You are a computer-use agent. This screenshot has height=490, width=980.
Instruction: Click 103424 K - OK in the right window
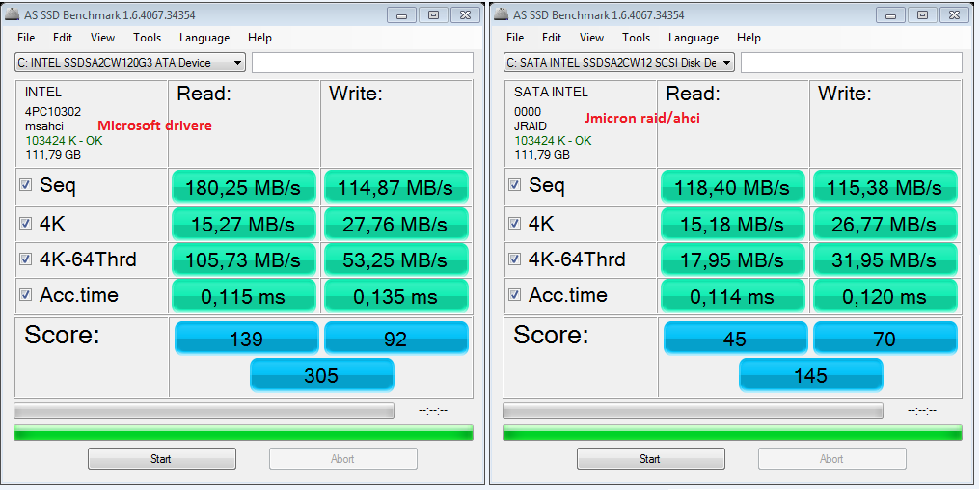point(553,141)
